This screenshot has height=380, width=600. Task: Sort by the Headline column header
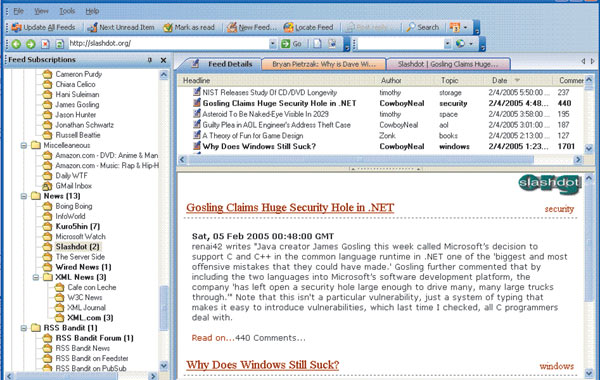(x=277, y=80)
